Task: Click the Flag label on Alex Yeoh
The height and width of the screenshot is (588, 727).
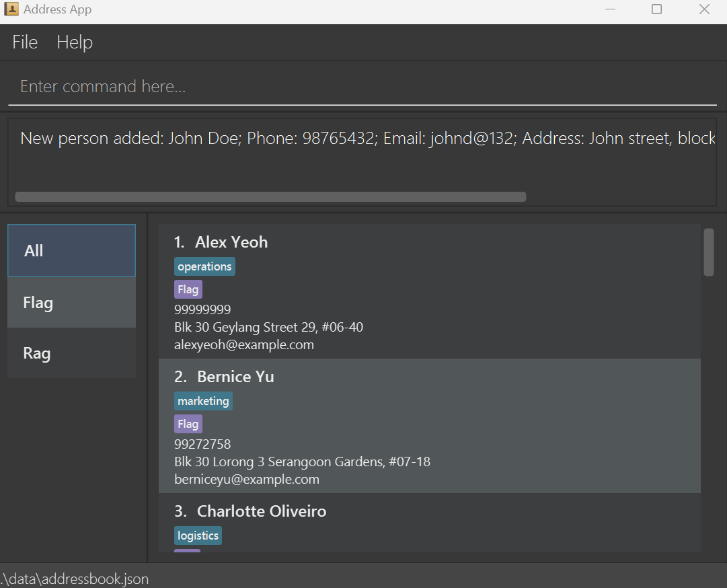Action: 188,289
